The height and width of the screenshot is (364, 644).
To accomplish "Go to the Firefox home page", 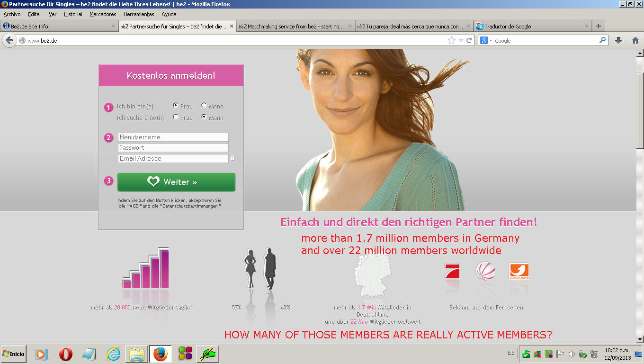I will pos(635,41).
